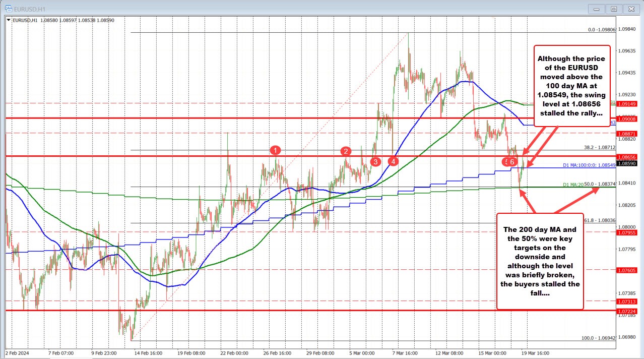644x359 pixels.
Task: Click numbered marker 1 on the chart
Action: coord(275,150)
